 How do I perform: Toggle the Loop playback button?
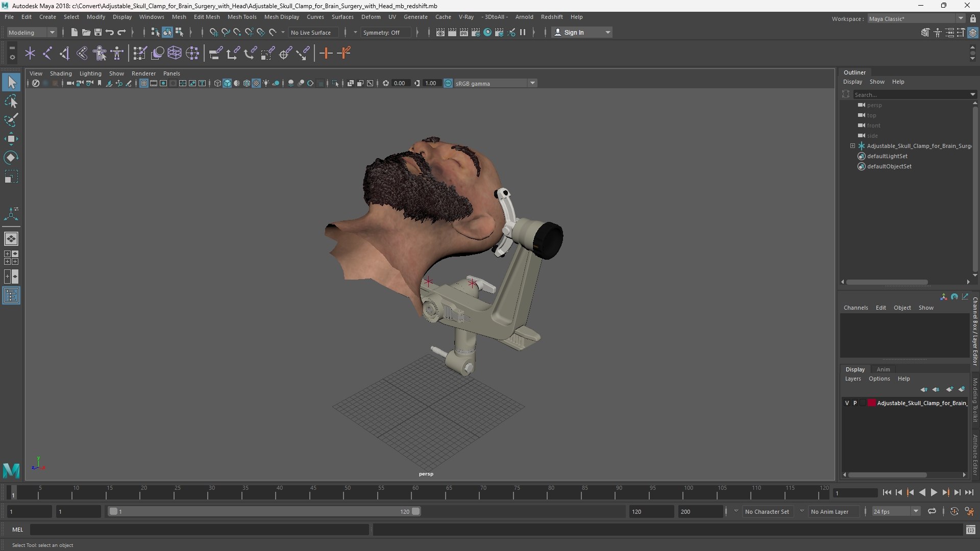(x=932, y=511)
